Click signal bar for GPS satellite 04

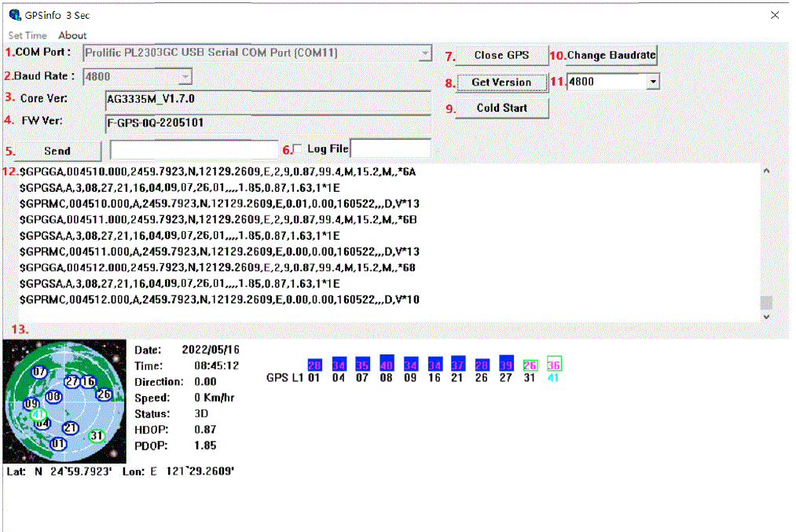pos(339,364)
